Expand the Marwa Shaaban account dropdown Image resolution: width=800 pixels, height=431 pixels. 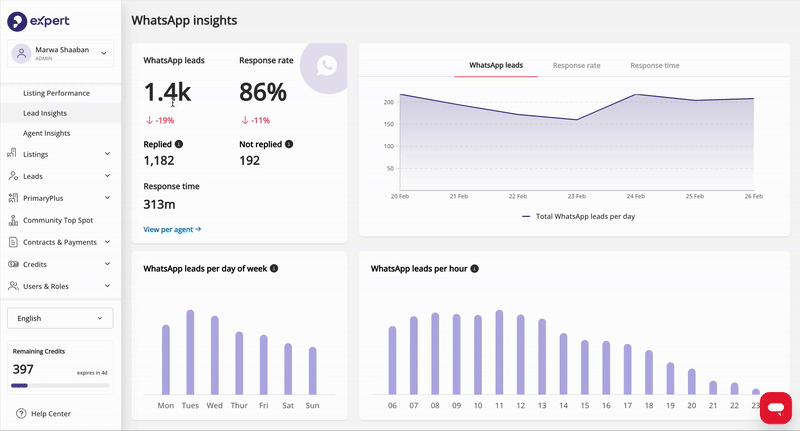[x=104, y=53]
